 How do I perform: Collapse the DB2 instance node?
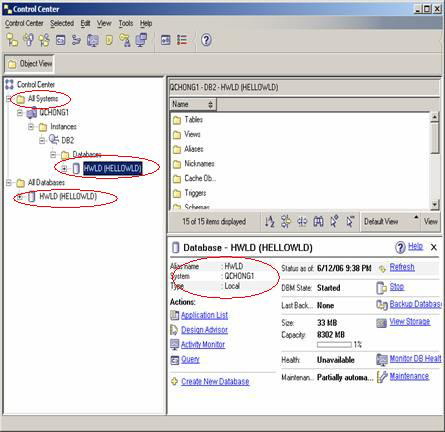click(x=42, y=140)
